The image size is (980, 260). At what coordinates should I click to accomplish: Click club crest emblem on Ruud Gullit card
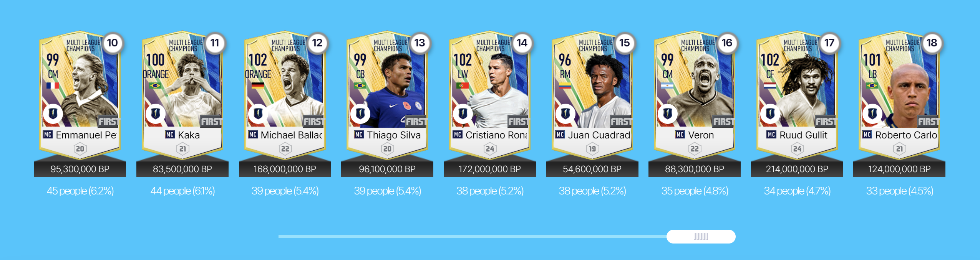point(770,114)
